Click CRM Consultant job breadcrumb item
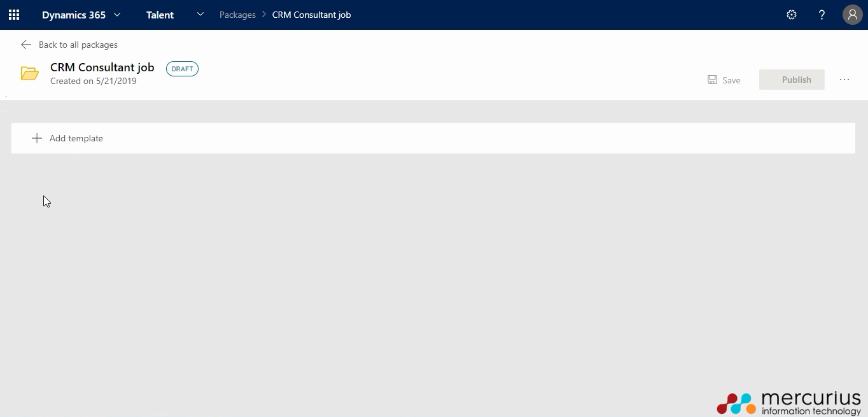This screenshot has height=417, width=868. pyautogui.click(x=311, y=15)
